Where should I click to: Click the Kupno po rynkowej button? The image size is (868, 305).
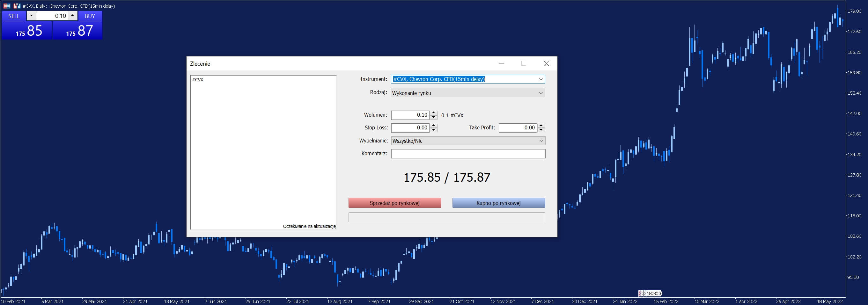point(498,203)
